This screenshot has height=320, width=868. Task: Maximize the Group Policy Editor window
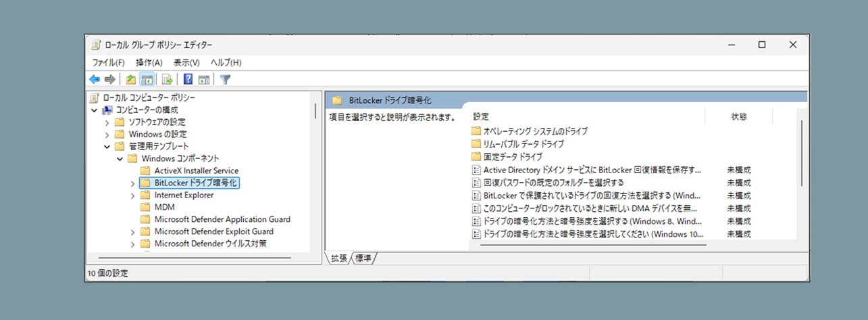point(762,45)
